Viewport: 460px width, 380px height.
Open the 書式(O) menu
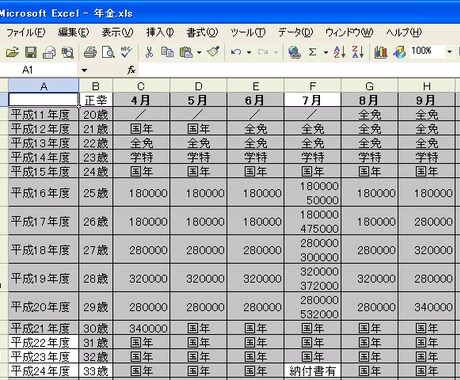click(202, 32)
